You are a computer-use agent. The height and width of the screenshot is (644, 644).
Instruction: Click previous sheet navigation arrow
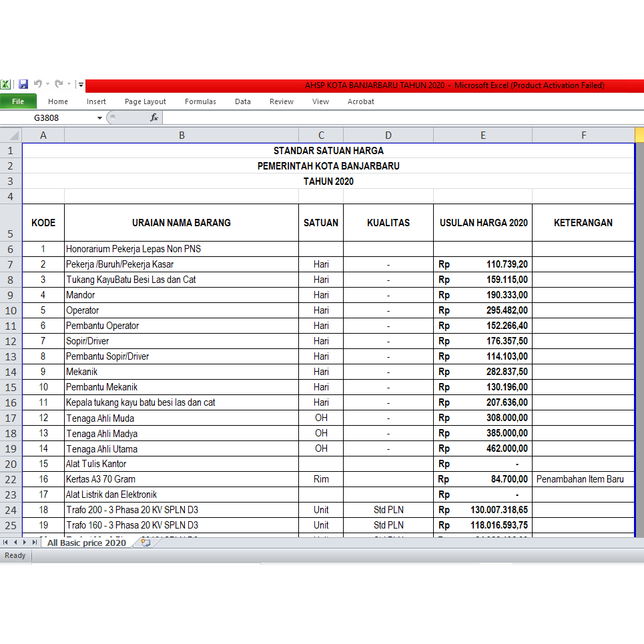pyautogui.click(x=15, y=543)
